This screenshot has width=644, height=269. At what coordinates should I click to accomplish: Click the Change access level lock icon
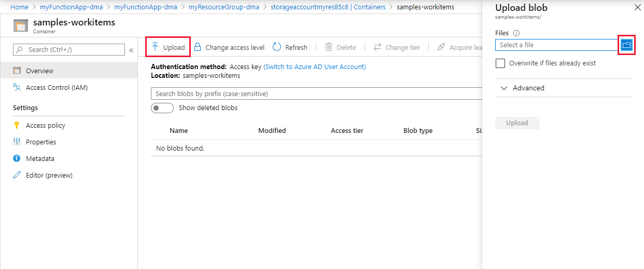point(198,47)
